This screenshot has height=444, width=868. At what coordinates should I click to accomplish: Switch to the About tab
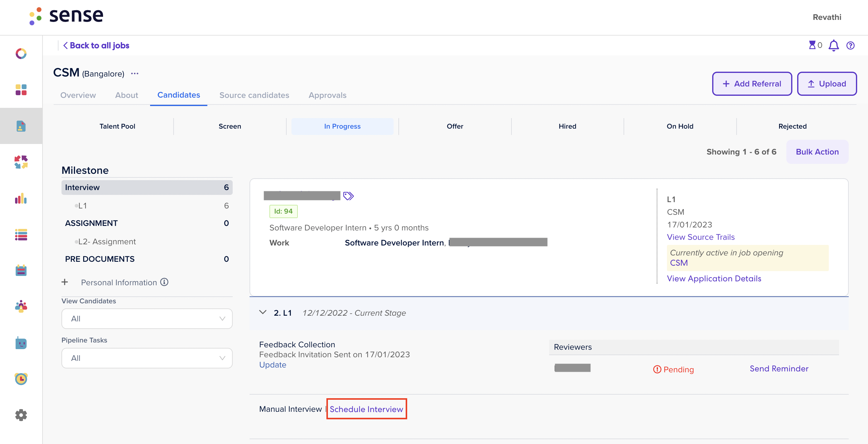tap(127, 95)
